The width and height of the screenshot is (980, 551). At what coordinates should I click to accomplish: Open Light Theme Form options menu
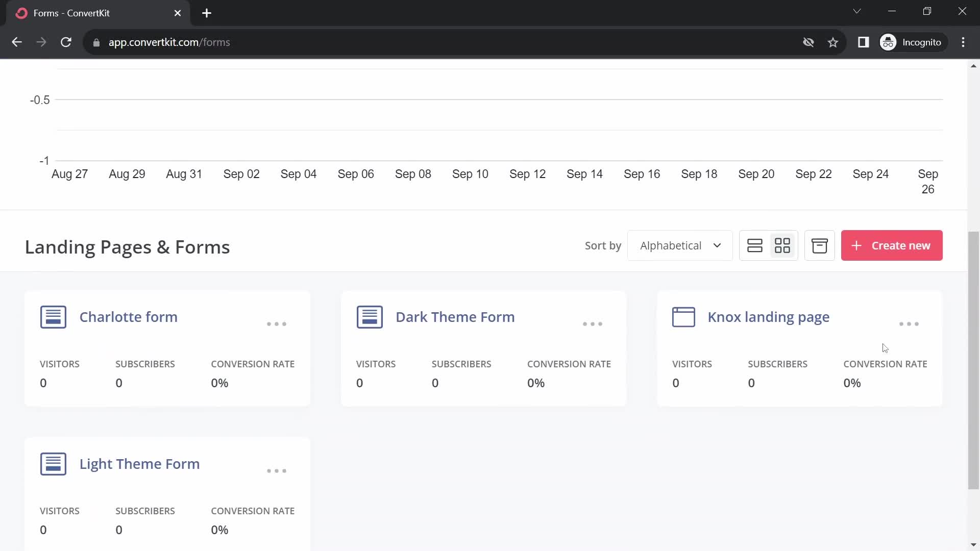pos(277,470)
